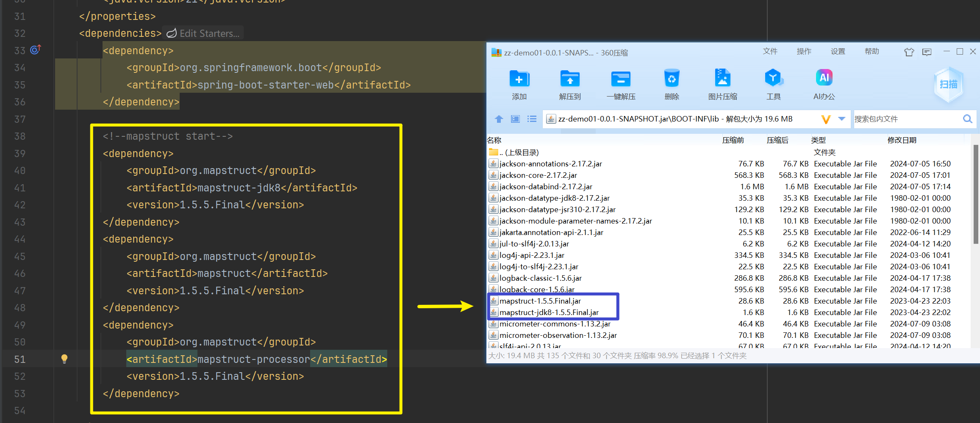Open the 设置 (Settings) menu

click(x=838, y=51)
